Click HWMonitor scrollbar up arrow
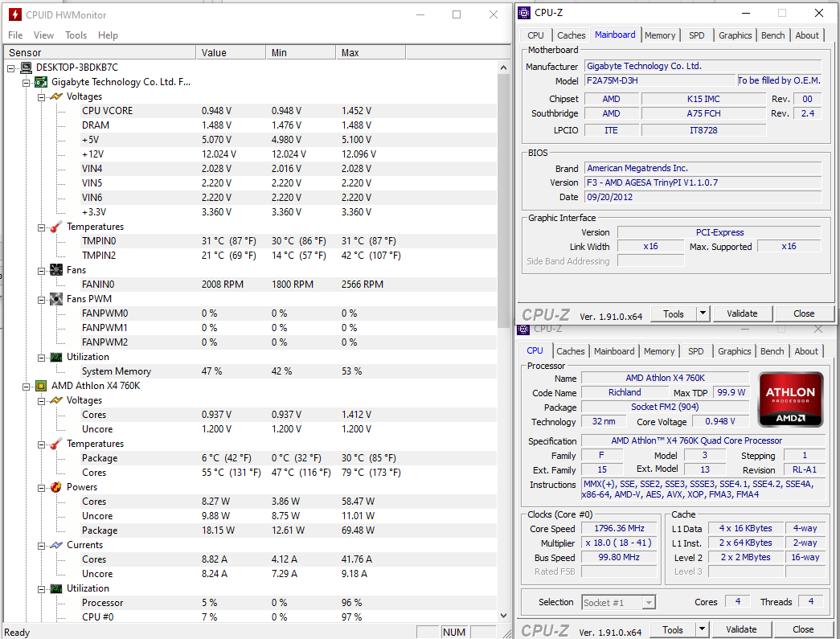The width and height of the screenshot is (840, 639). [x=503, y=68]
